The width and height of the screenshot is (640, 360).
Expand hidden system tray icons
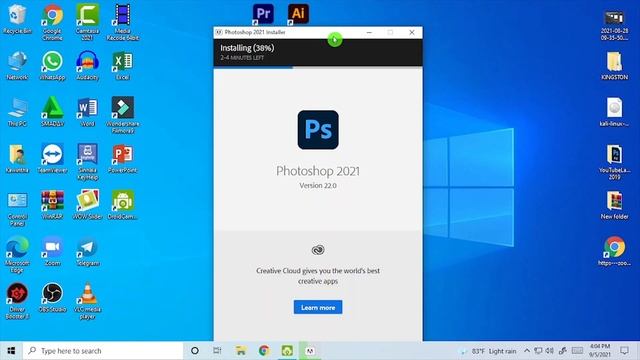(527, 351)
